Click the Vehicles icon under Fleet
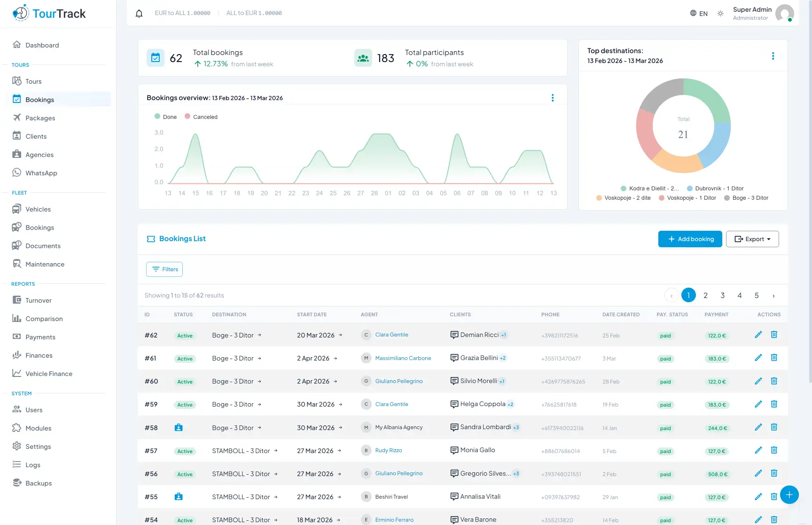This screenshot has width=812, height=525. pyautogui.click(x=17, y=209)
